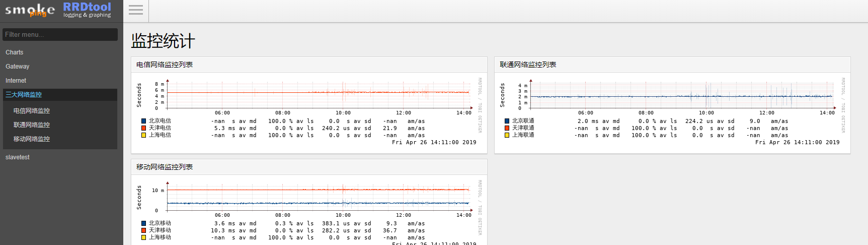Image resolution: width=868 pixels, height=245 pixels.
Task: Open the SmokePing logo link
Action: coord(30,11)
